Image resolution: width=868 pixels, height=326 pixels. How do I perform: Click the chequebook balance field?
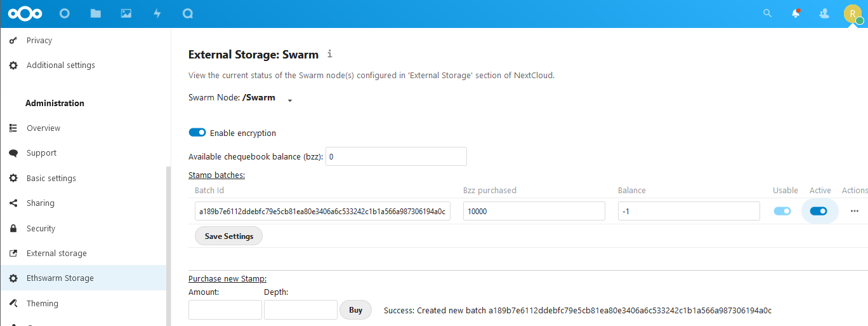click(x=396, y=156)
